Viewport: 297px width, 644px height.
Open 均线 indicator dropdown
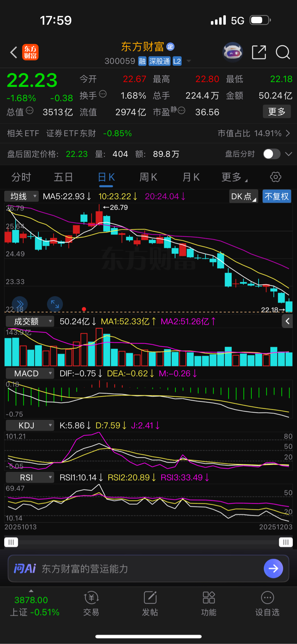coord(22,196)
